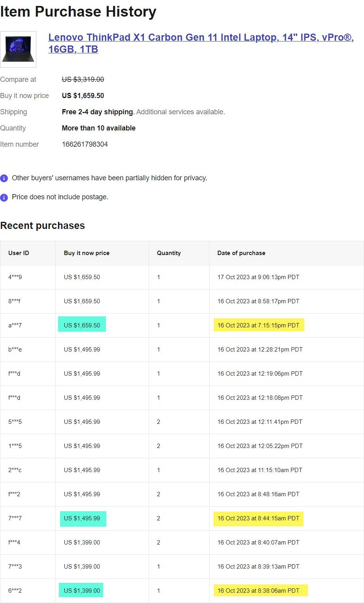The width and height of the screenshot is (364, 603).
Task: Select the User ID column header
Action: (19, 253)
